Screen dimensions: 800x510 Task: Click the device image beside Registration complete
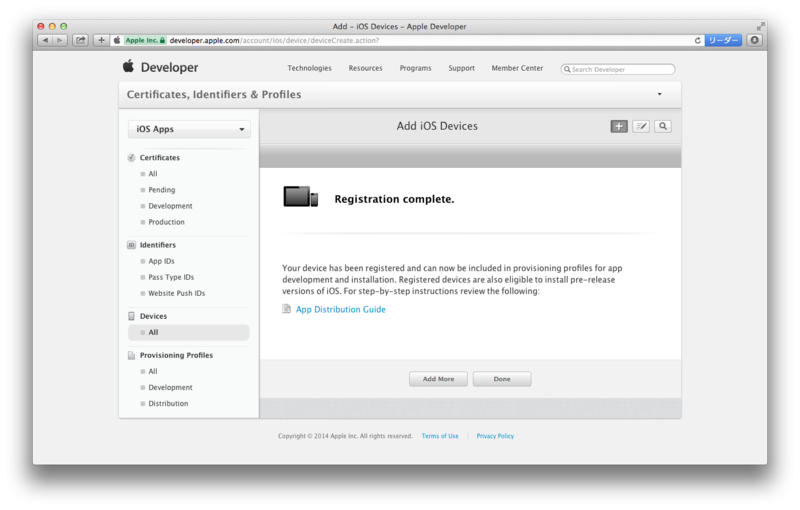pyautogui.click(x=301, y=197)
